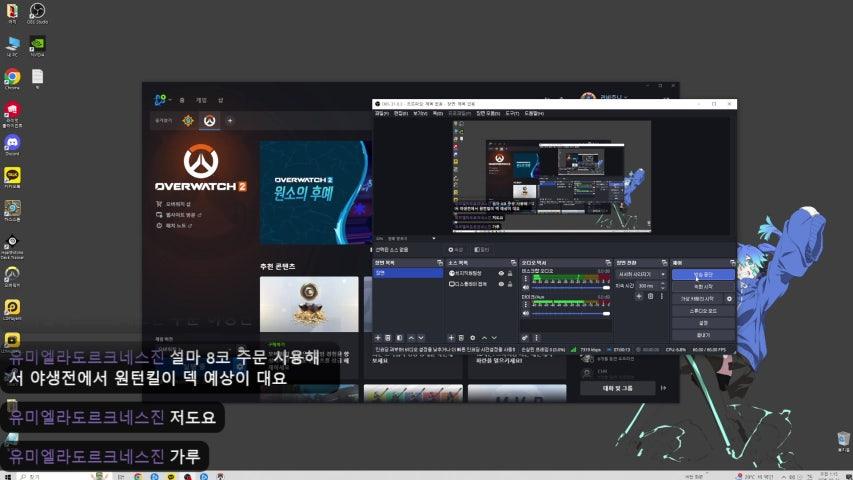Move the selected scene down
Image resolution: width=853 pixels, height=480 pixels.
tap(421, 338)
